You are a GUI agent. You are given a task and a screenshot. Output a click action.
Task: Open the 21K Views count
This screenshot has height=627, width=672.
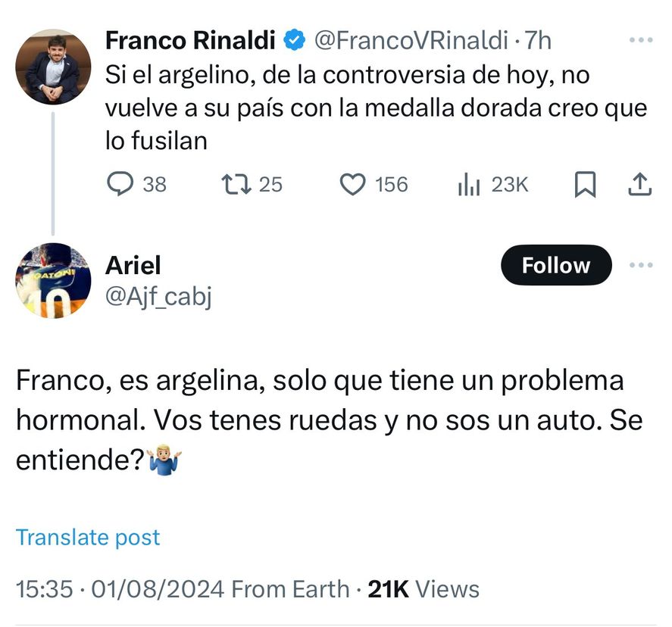point(423,588)
